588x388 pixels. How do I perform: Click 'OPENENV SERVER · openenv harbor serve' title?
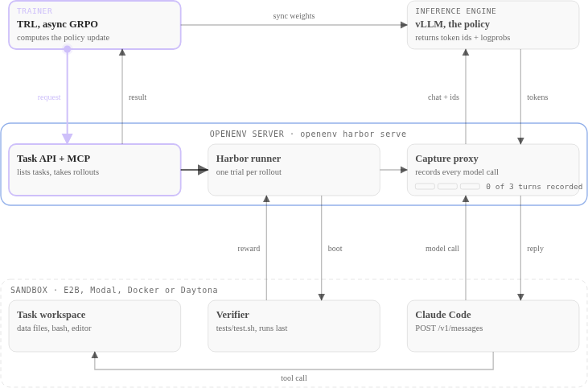click(308, 134)
